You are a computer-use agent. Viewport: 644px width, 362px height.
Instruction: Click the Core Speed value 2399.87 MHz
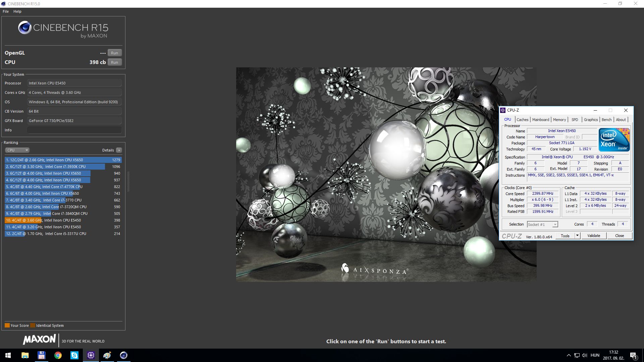point(543,194)
